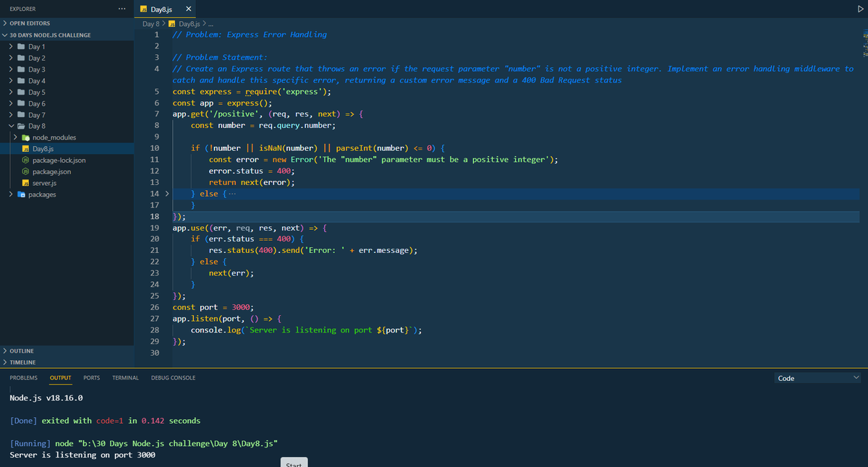This screenshot has height=467, width=868.
Task: Switch to the Ports panel tab
Action: (92, 378)
